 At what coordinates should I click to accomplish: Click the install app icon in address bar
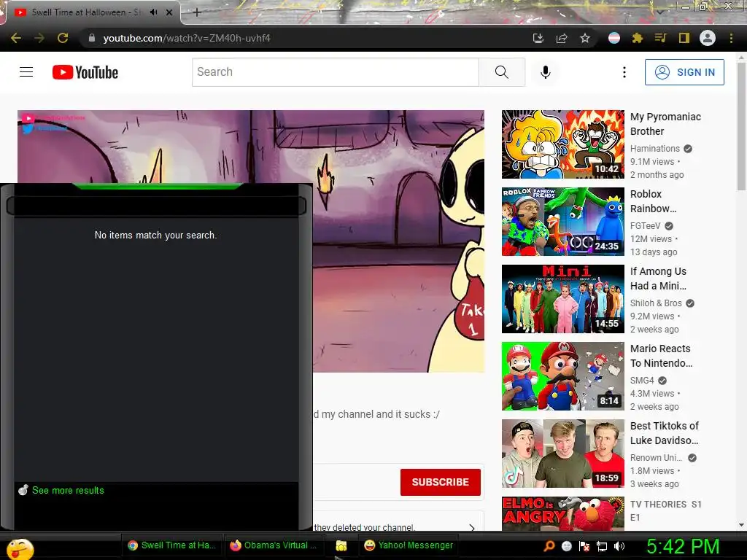[538, 38]
